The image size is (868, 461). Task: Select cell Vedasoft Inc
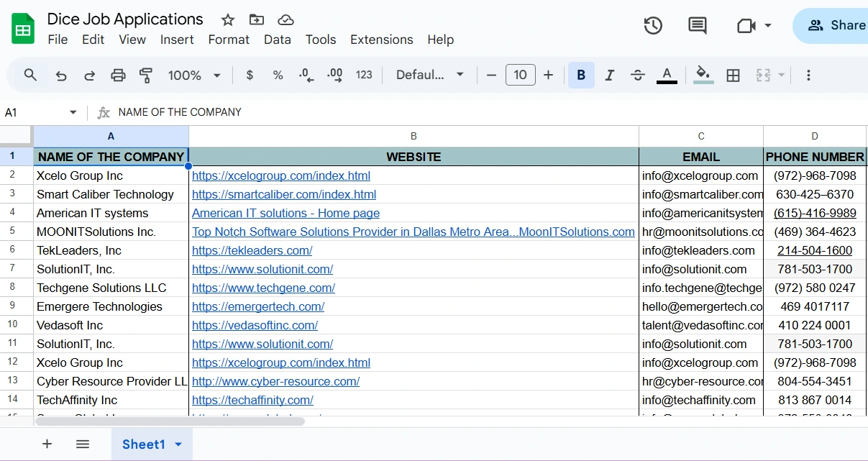click(x=111, y=325)
